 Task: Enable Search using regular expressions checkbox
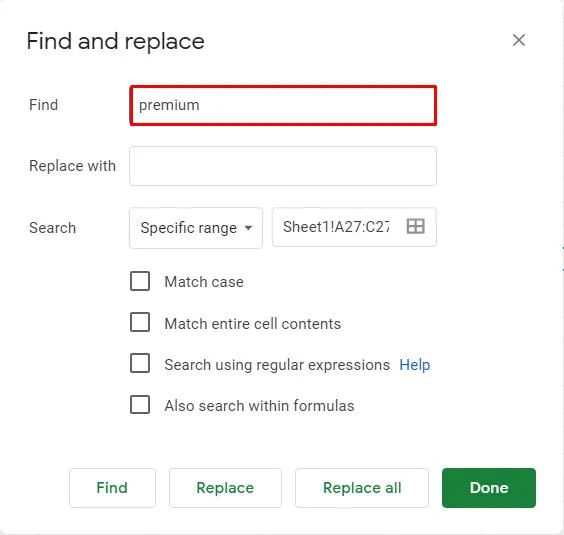[140, 363]
